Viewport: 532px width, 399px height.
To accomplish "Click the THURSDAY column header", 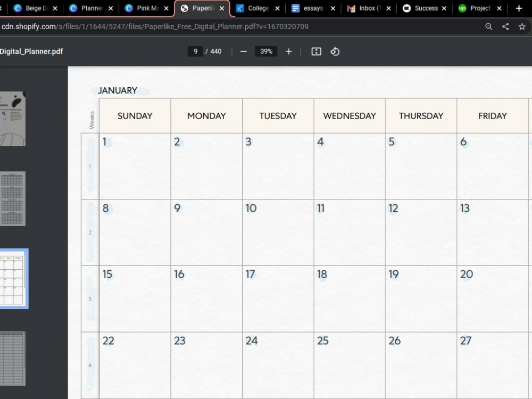I will pos(421,116).
